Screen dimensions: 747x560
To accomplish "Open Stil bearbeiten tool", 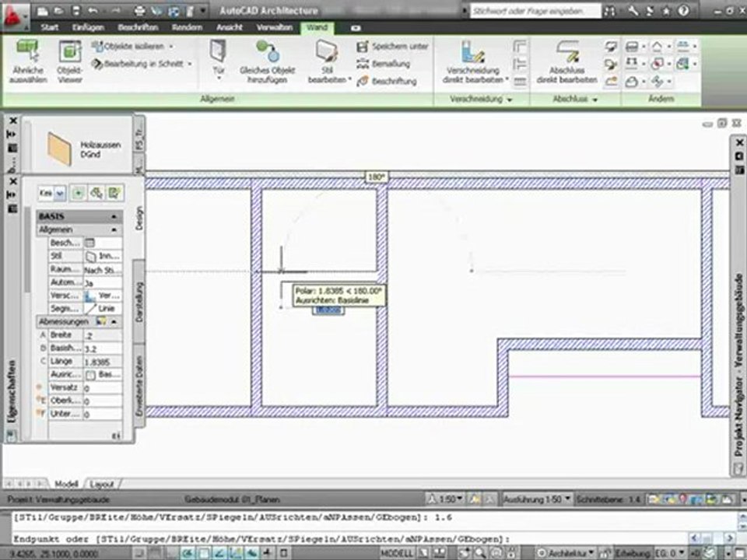I will (327, 51).
